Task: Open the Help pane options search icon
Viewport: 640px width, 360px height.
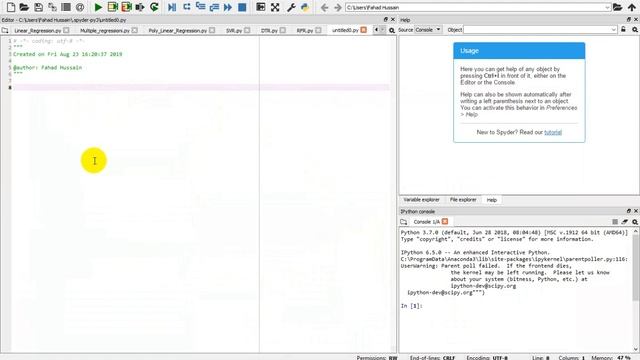Action: pos(635,30)
